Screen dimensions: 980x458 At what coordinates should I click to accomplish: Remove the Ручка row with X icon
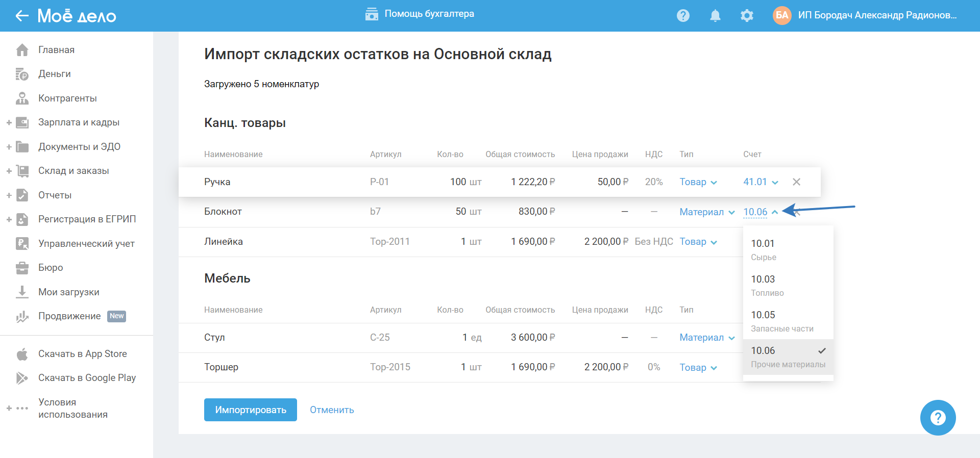pos(796,182)
